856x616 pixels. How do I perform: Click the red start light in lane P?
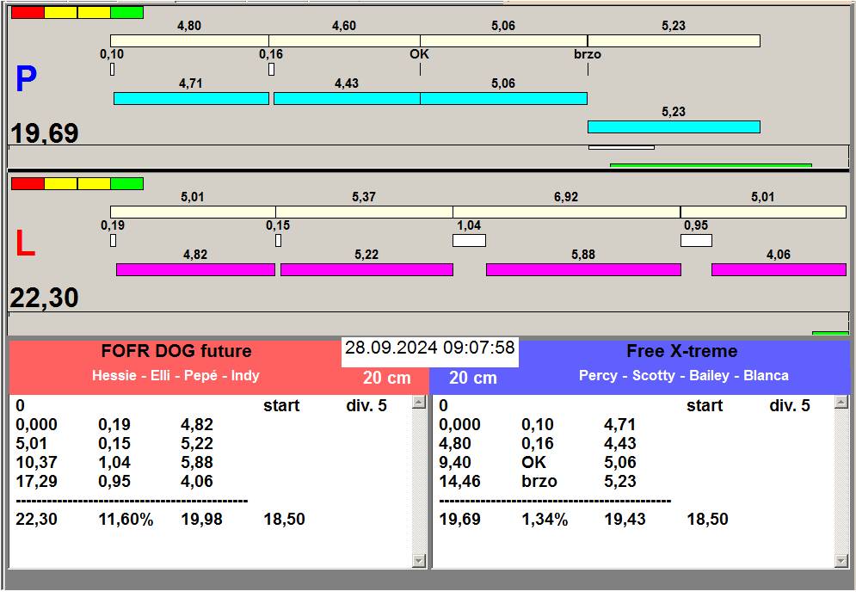[28, 13]
